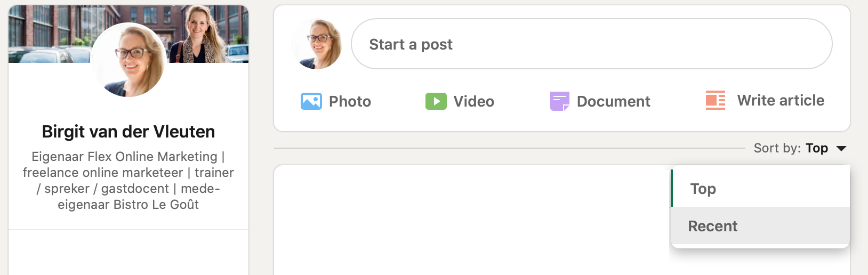Open the Sort by caret arrow
The height and width of the screenshot is (275, 868).
tap(841, 148)
